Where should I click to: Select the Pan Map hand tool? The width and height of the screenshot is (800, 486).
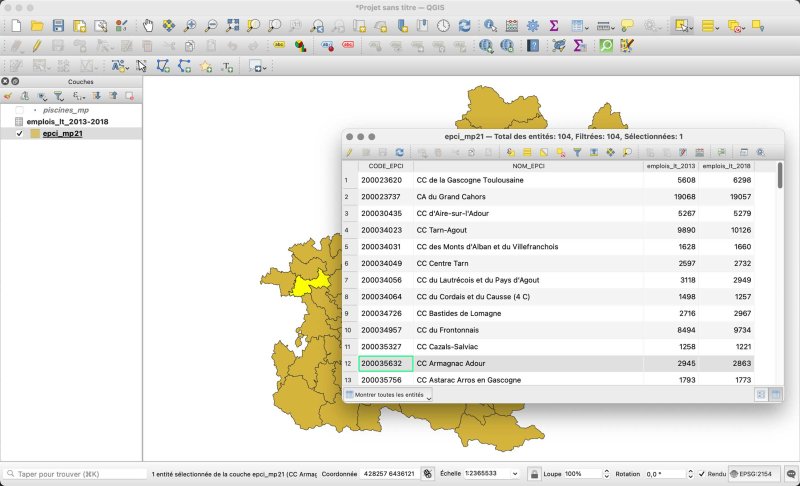[x=148, y=25]
